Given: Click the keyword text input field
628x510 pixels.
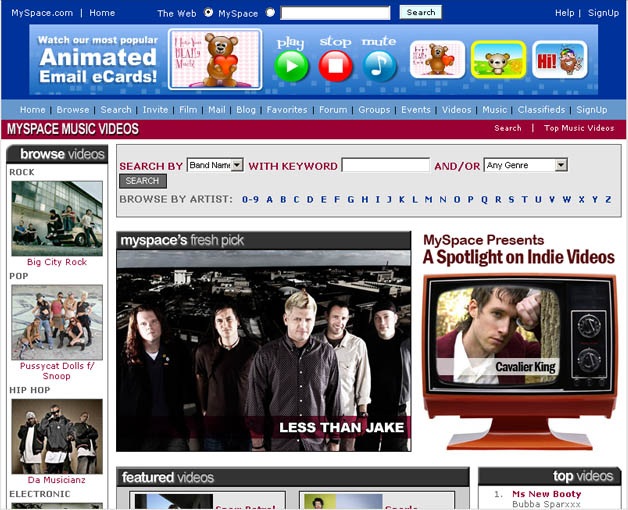Looking at the screenshot, I should pos(385,165).
